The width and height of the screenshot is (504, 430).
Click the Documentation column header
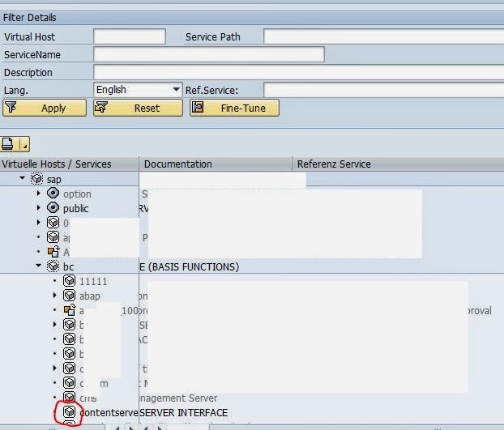[216, 164]
